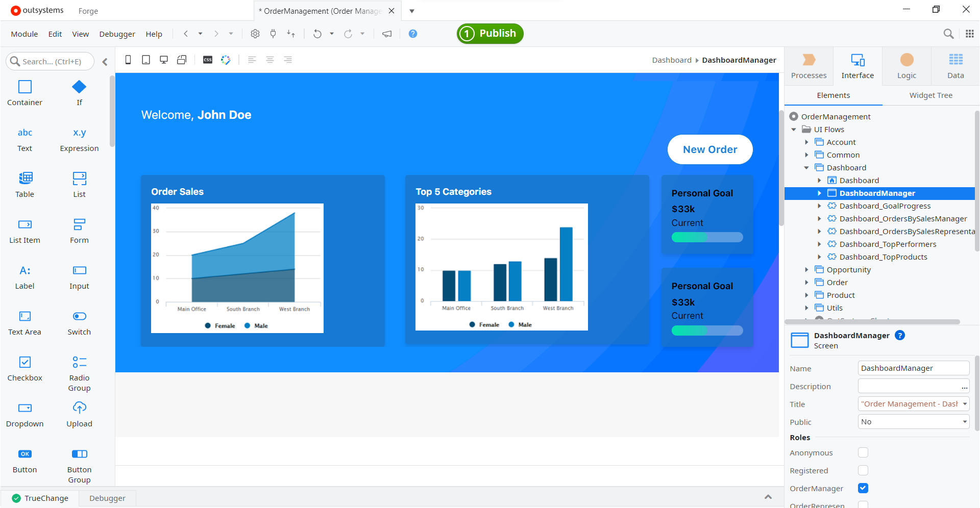Switch to phone device preview
This screenshot has height=508, width=980.
point(128,60)
